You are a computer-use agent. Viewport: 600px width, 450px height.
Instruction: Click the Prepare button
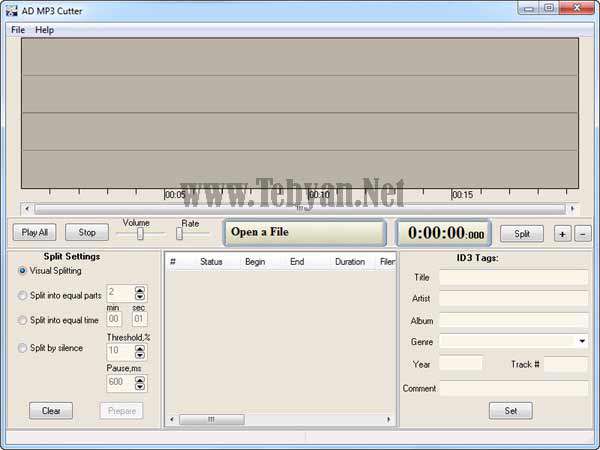tap(122, 411)
